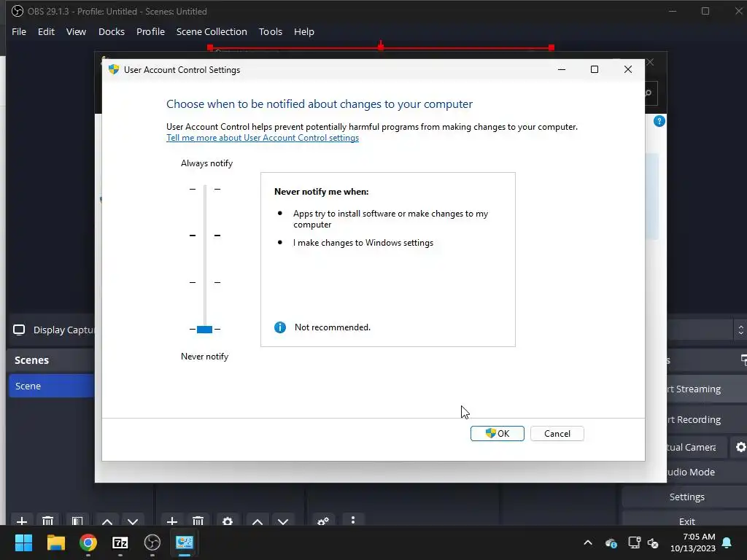Screen dimensions: 747x560
Task: Open advanced audio properties double-gear icon
Action: pos(323,521)
